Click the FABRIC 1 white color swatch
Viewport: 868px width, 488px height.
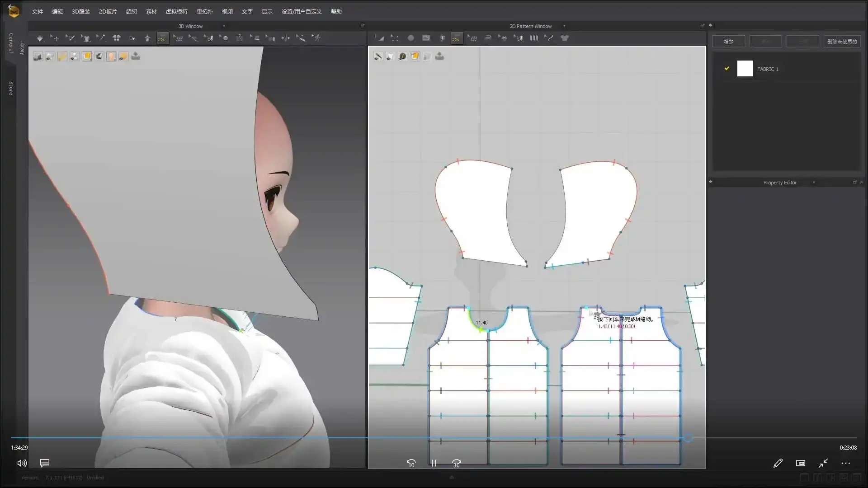tap(745, 68)
